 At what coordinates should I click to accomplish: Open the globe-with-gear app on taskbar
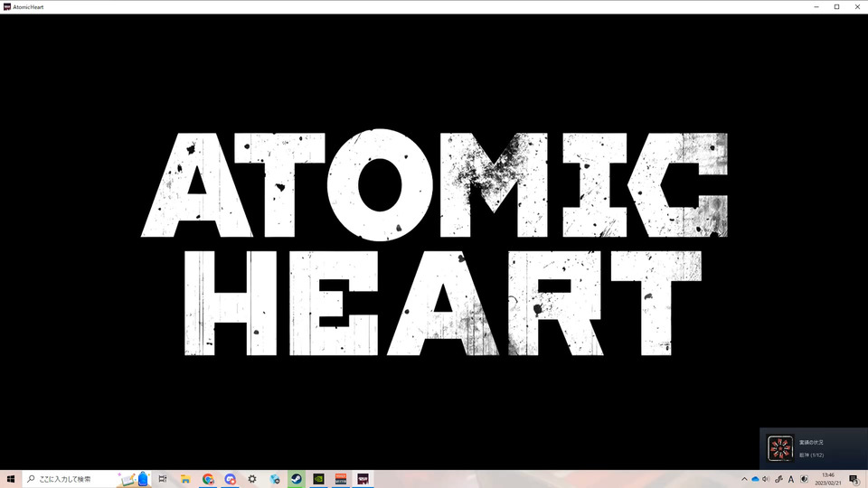pos(275,479)
